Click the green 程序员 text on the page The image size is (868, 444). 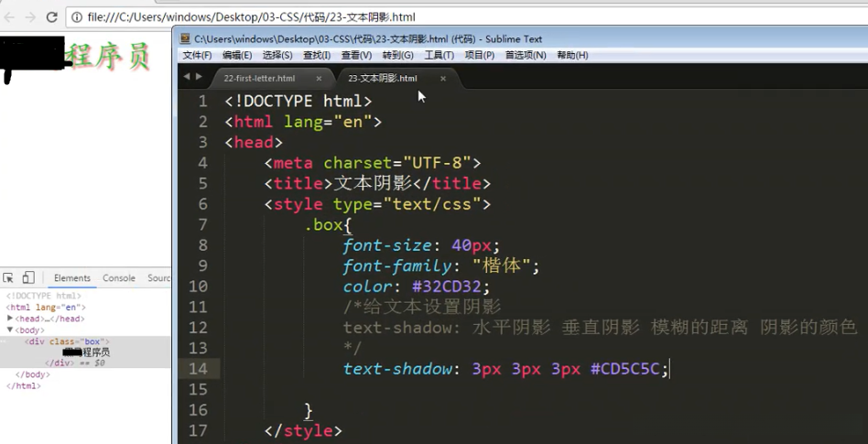point(108,57)
